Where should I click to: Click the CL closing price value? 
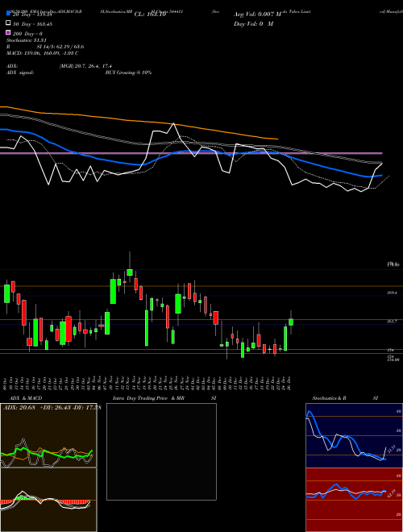tap(150, 14)
